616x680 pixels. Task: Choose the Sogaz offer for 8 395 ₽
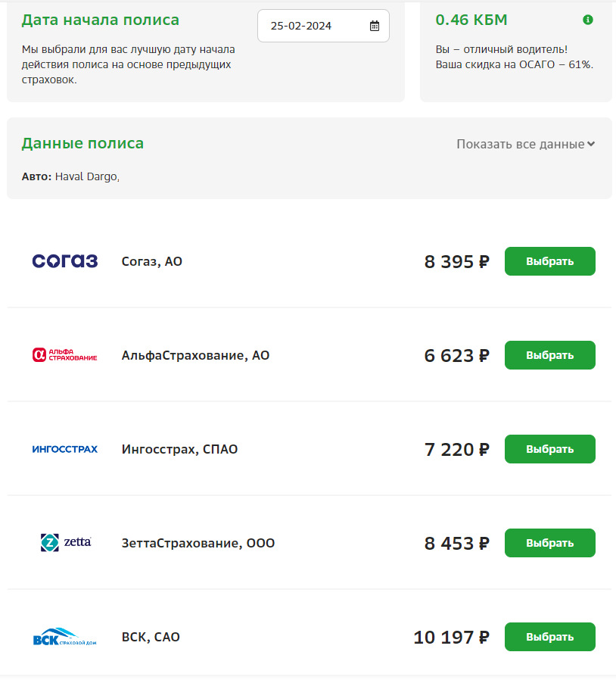[549, 261]
